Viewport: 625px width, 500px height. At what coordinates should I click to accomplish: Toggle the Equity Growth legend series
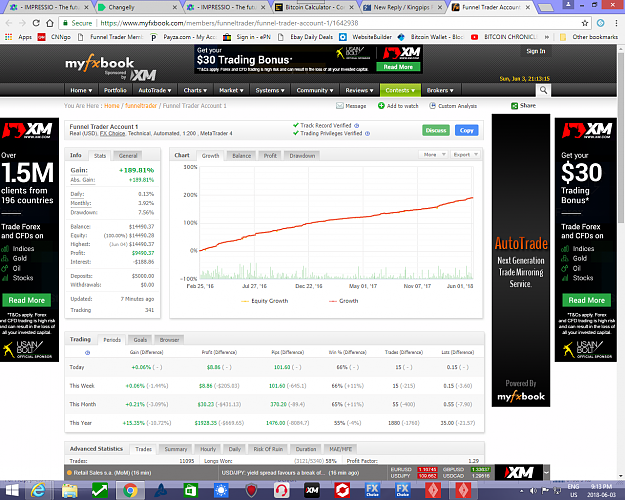265,301
